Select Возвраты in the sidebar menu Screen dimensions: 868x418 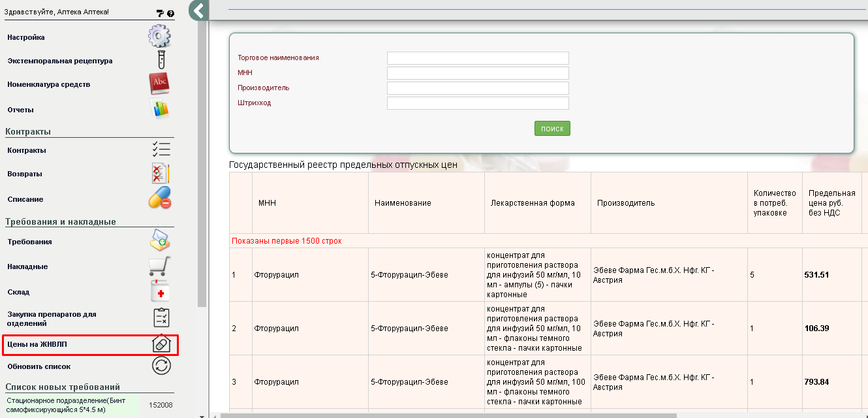(x=25, y=174)
